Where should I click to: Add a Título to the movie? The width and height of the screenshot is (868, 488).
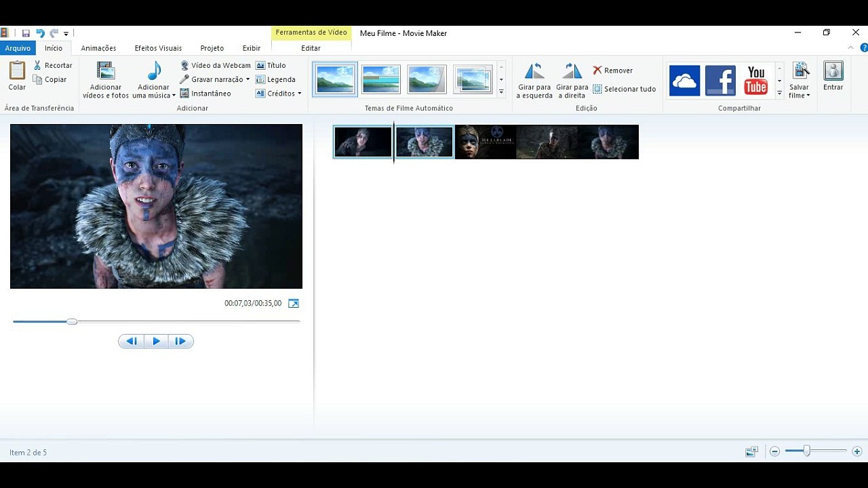pyautogui.click(x=271, y=65)
